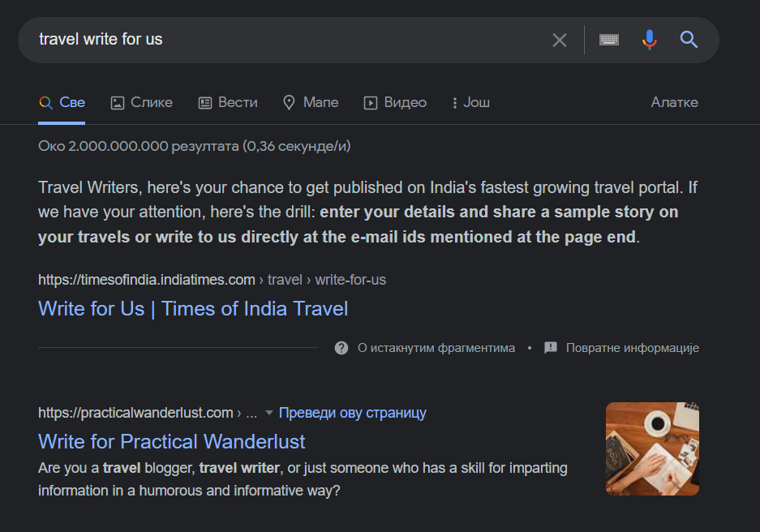Image resolution: width=760 pixels, height=532 pixels.
Task: Click the 'Око 2.000.000.000 резултата' result count text
Action: [x=195, y=146]
